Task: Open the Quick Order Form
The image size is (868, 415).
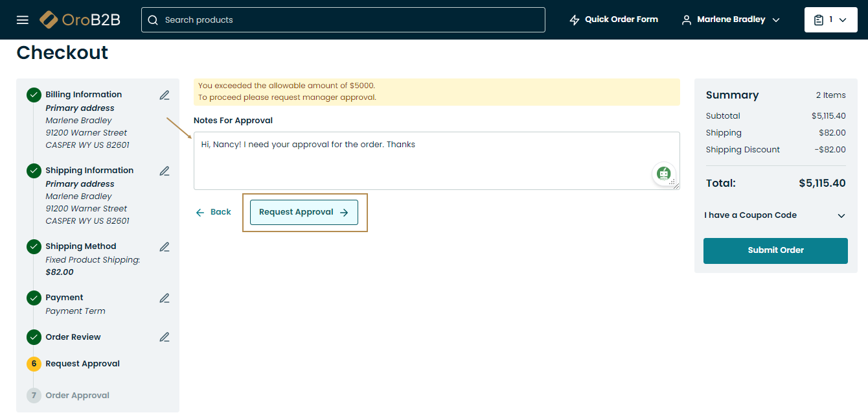Action: [x=613, y=19]
